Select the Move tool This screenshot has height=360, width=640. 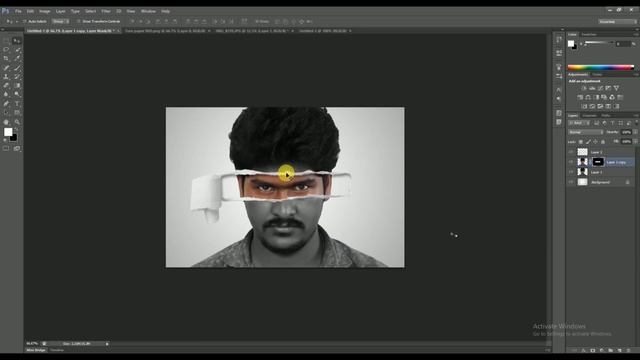tap(17, 41)
